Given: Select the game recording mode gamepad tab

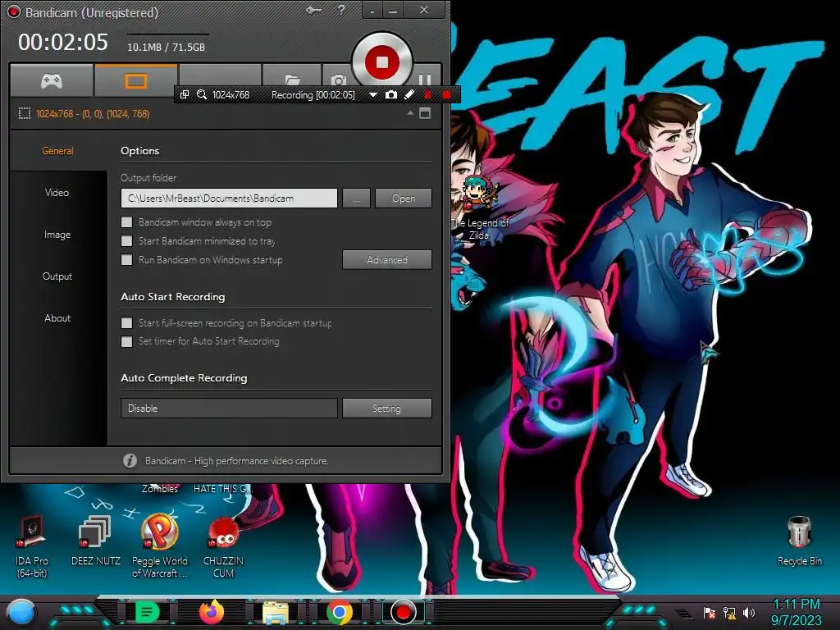Looking at the screenshot, I should click(x=52, y=80).
